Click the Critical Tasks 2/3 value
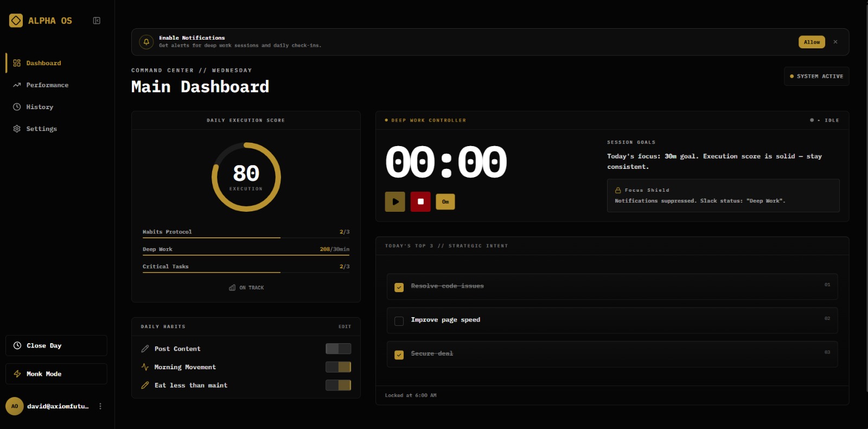The width and height of the screenshot is (868, 429). click(x=344, y=267)
